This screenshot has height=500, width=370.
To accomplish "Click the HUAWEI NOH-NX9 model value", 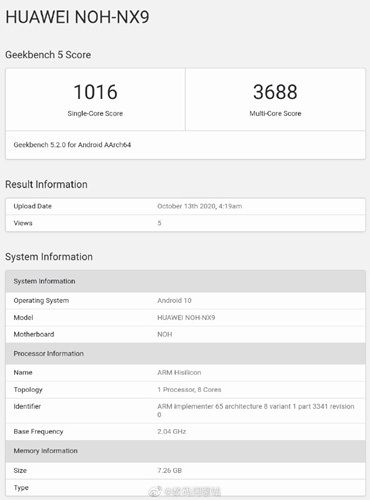I will click(186, 317).
